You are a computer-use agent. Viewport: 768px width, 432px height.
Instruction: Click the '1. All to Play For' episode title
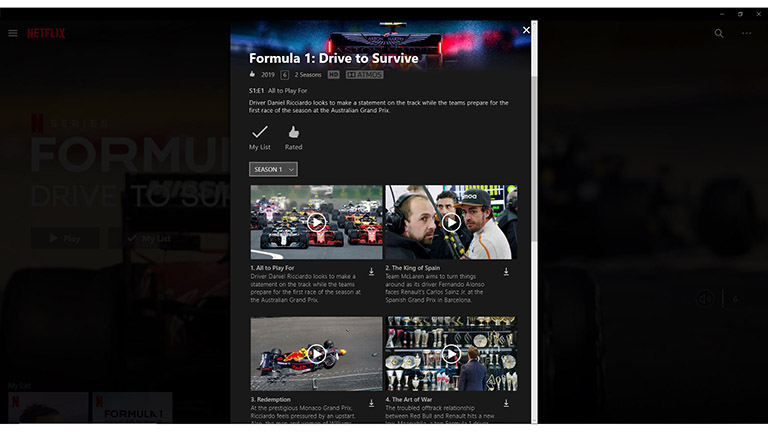(272, 268)
